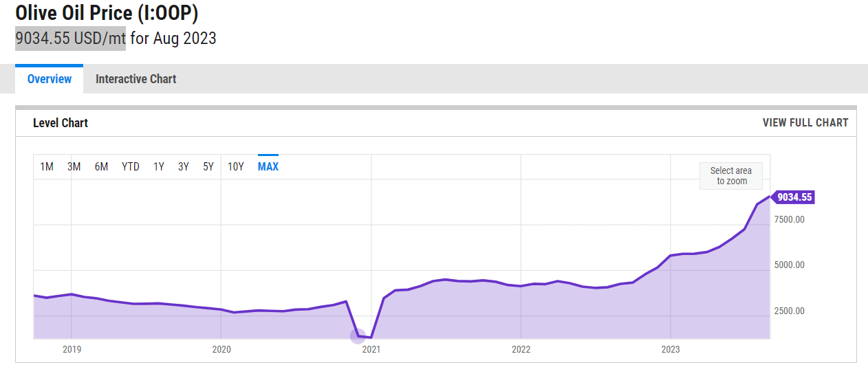Click the highlighted 9034.55 USD/mt value
The image size is (868, 376).
(71, 38)
